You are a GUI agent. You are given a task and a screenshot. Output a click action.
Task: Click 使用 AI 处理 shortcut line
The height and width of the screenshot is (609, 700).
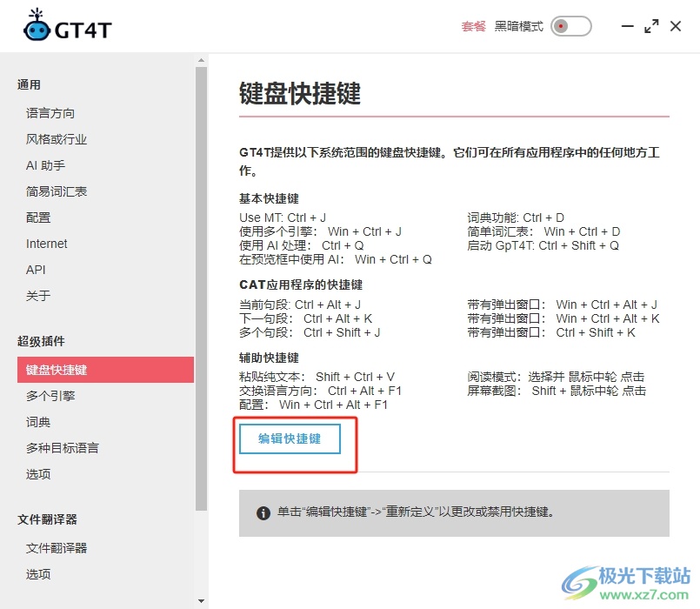click(x=302, y=245)
